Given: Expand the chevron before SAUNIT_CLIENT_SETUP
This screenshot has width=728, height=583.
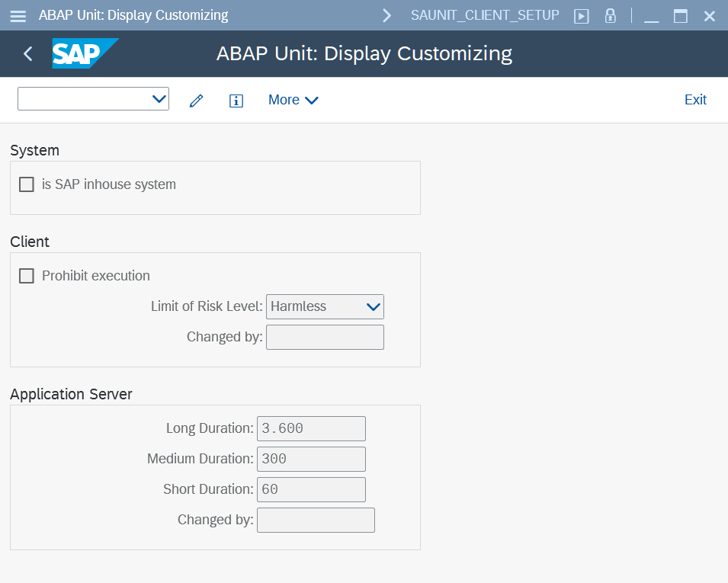Looking at the screenshot, I should pos(386,16).
